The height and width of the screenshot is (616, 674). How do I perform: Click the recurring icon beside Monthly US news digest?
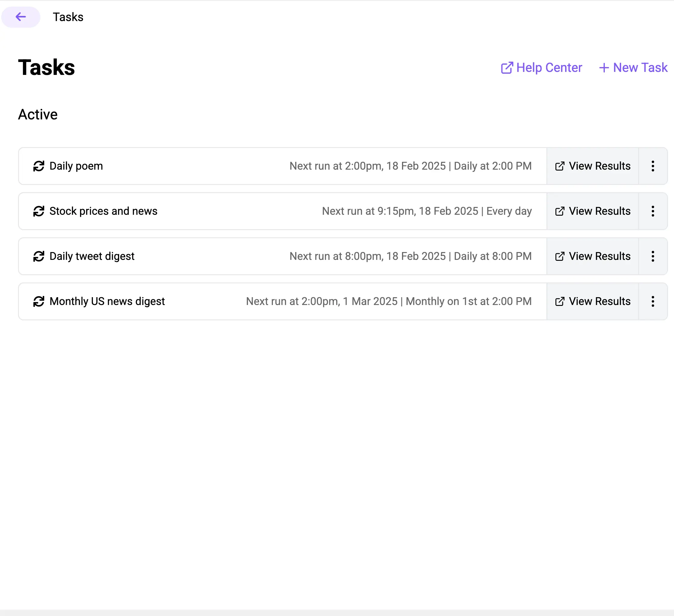(x=39, y=301)
